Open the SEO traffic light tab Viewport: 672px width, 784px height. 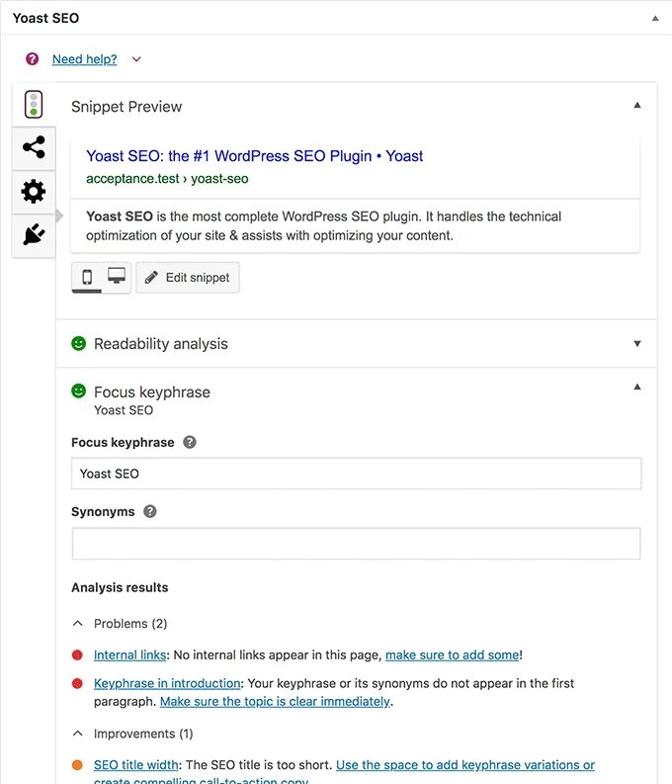point(34,105)
